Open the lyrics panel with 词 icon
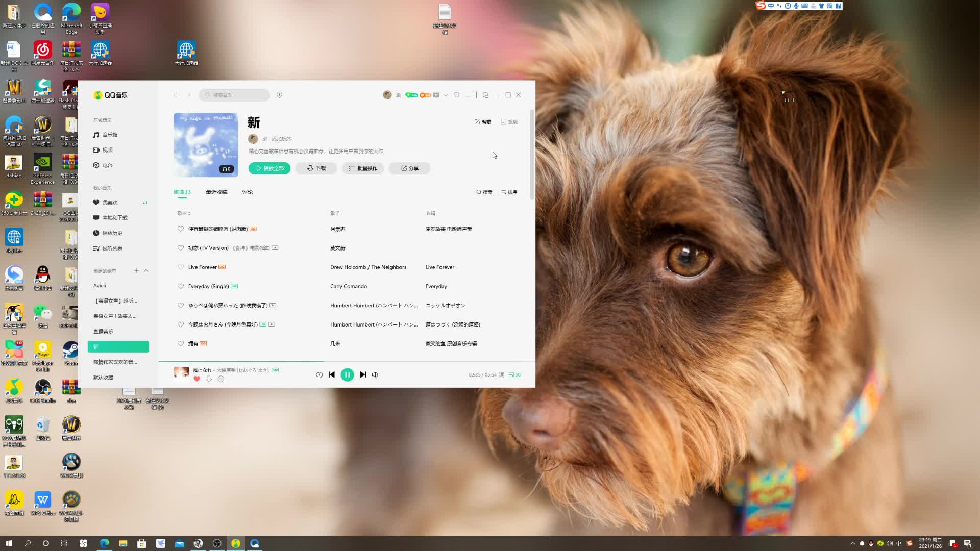This screenshot has height=551, width=980. coord(501,374)
